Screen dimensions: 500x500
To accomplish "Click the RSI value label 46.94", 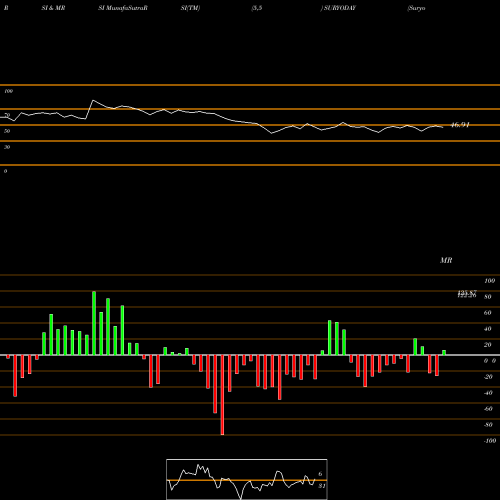I will (x=460, y=125).
